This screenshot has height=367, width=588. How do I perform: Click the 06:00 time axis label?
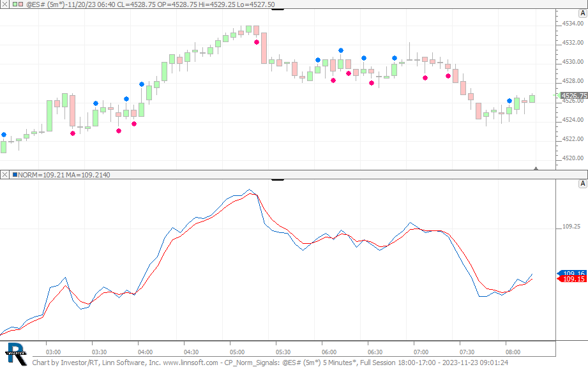click(329, 352)
